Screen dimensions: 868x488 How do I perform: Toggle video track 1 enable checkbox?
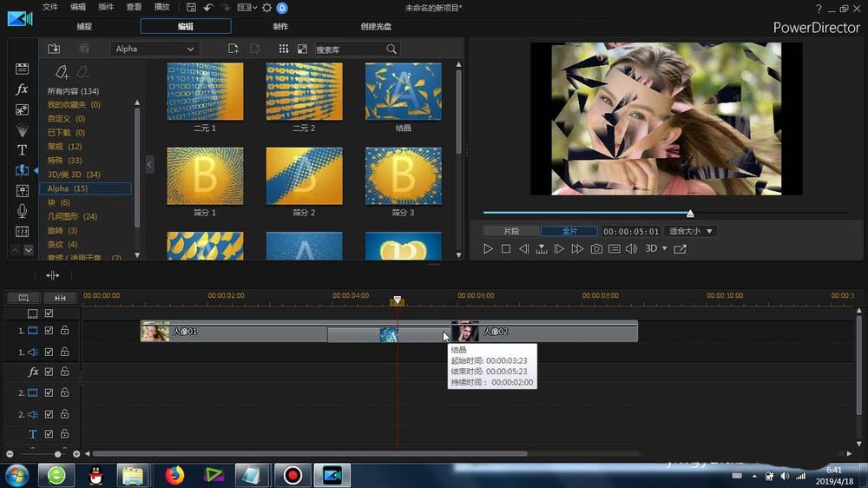tap(49, 330)
